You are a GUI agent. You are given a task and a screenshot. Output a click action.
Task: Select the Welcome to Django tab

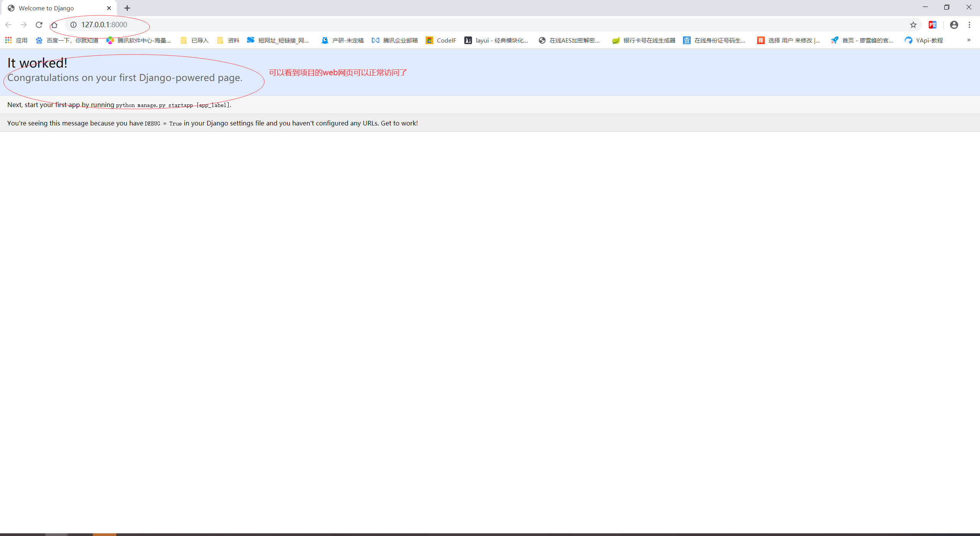[x=54, y=8]
